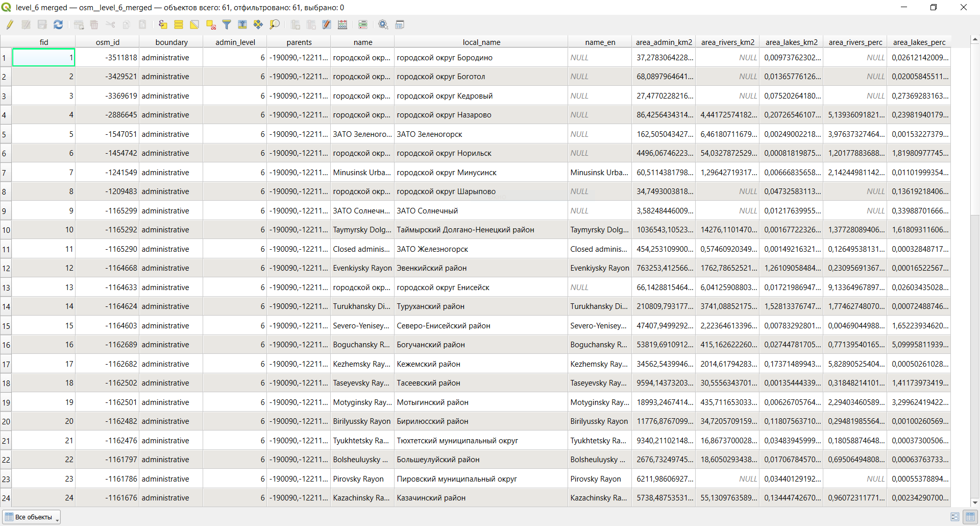Toggle multi edit mode icon

[26, 25]
